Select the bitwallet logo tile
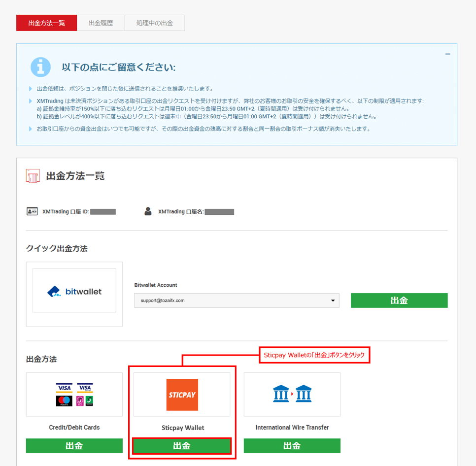This screenshot has width=476, height=466. [x=74, y=291]
